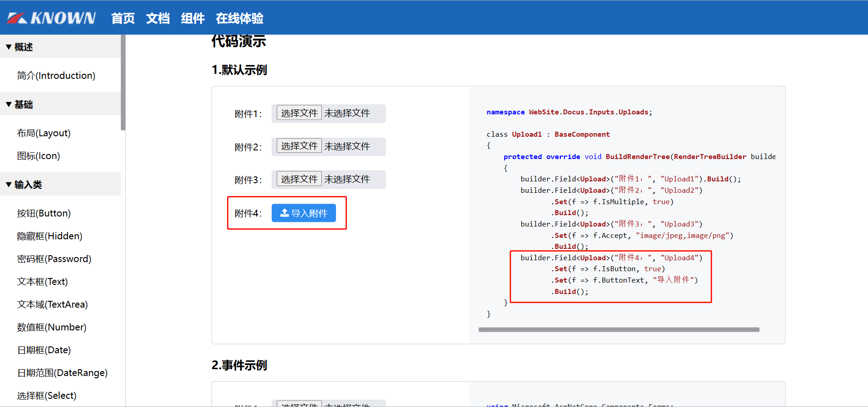Open the 组件 nav item
The width and height of the screenshot is (868, 407).
coord(192,18)
